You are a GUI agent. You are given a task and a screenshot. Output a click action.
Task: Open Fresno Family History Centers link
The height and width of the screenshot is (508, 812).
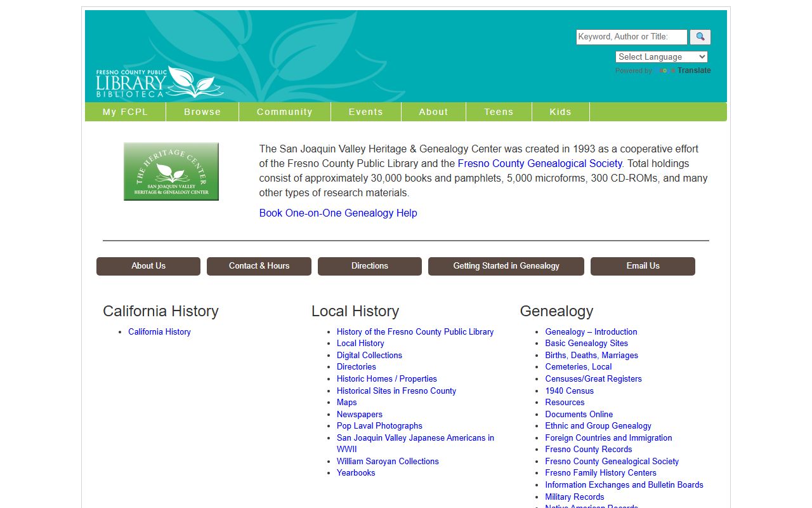601,473
